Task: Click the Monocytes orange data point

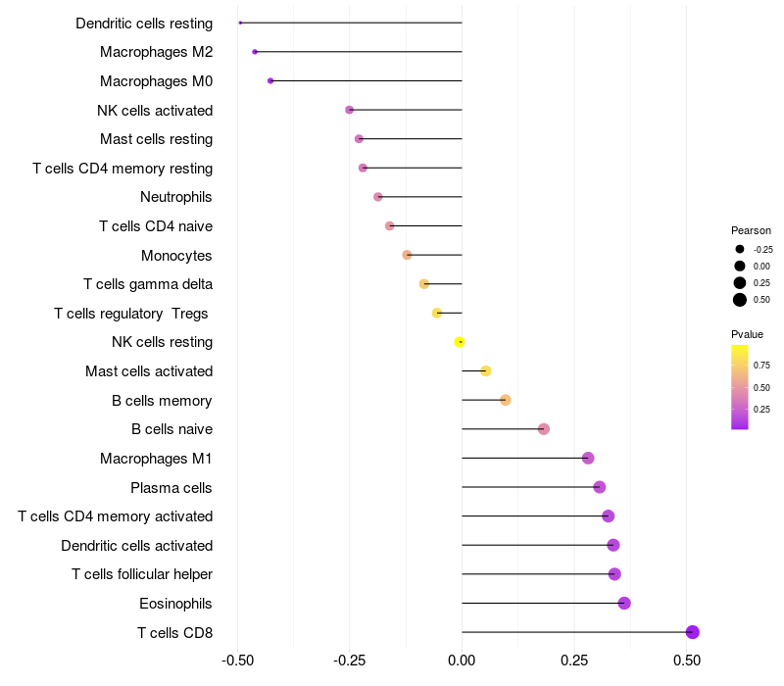Action: click(x=407, y=255)
